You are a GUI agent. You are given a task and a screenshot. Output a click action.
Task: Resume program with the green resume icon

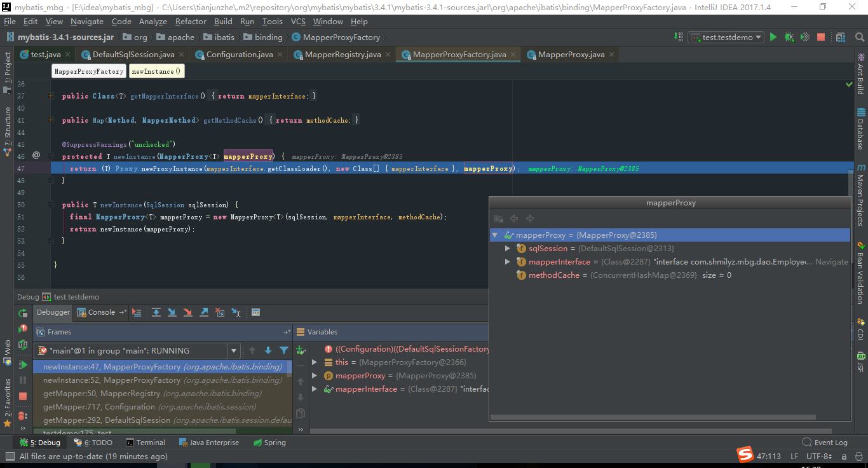[24, 364]
